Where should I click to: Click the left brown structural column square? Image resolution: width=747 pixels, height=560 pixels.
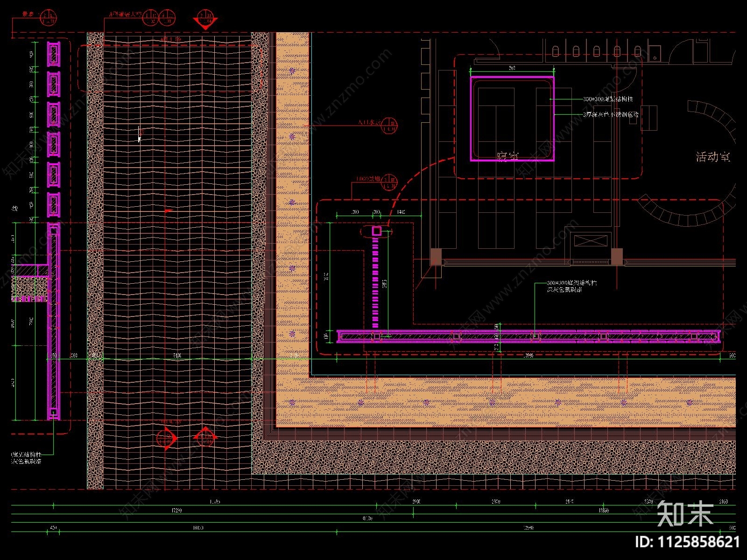point(436,256)
